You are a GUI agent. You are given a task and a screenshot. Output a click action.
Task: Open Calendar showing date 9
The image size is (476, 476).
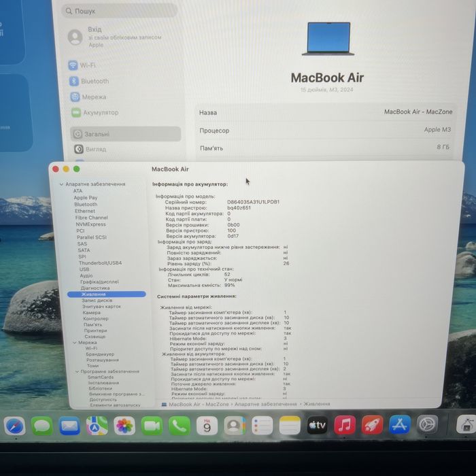(x=207, y=426)
